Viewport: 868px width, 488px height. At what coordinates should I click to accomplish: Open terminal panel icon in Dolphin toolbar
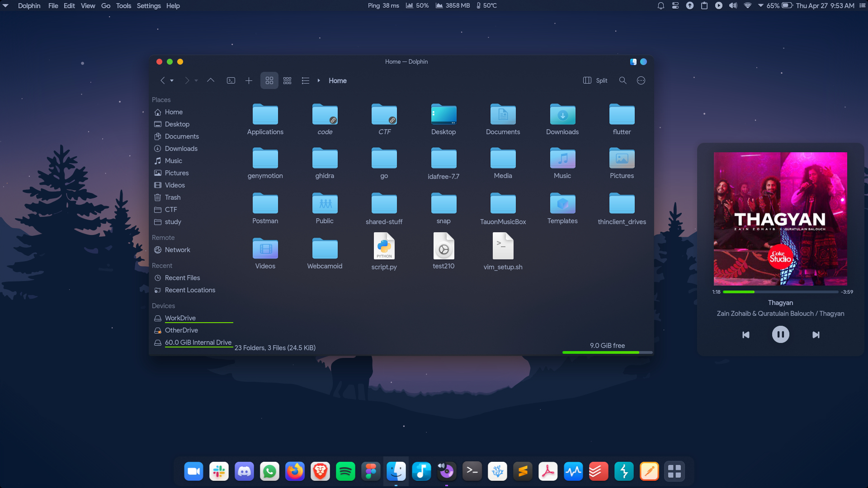231,80
